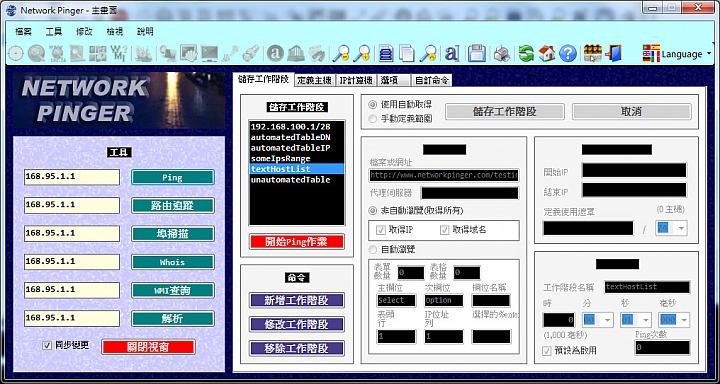The image size is (720, 384).
Task: Click the WMI query toolbar icon
Action: point(118,54)
